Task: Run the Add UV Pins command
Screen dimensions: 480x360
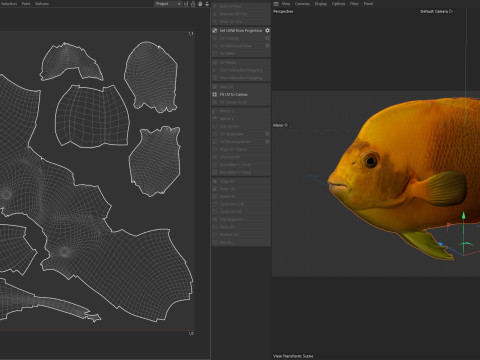Action: [241, 6]
